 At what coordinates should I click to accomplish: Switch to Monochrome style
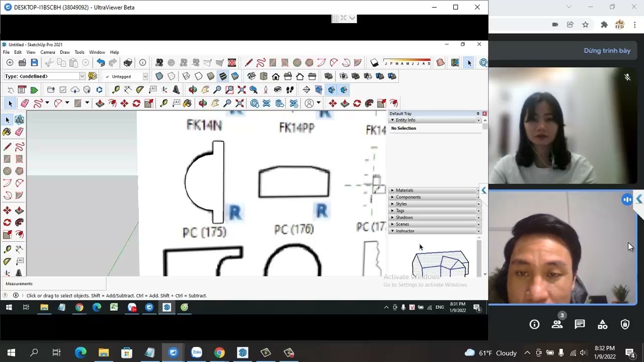(x=235, y=76)
